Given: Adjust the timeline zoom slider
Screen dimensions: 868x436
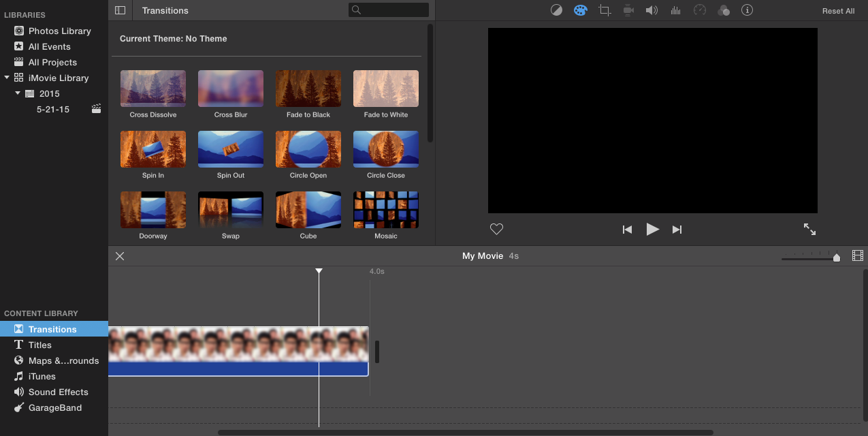Looking at the screenshot, I should (837, 258).
